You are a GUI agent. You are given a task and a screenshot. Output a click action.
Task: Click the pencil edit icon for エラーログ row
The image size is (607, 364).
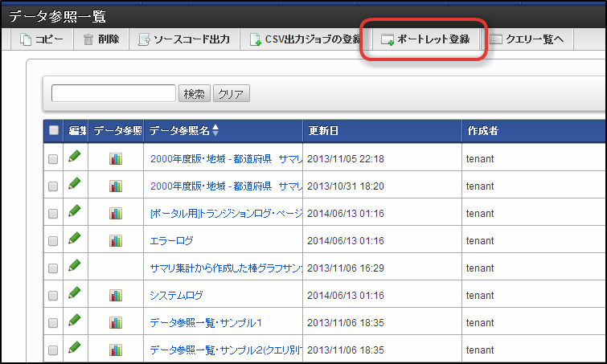[75, 239]
